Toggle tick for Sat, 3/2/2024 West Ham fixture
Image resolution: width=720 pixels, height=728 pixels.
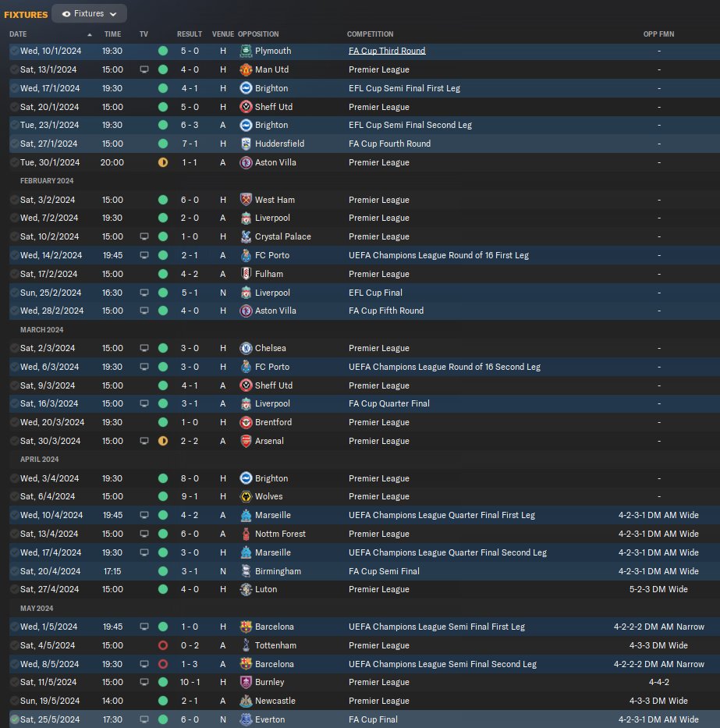[14, 200]
